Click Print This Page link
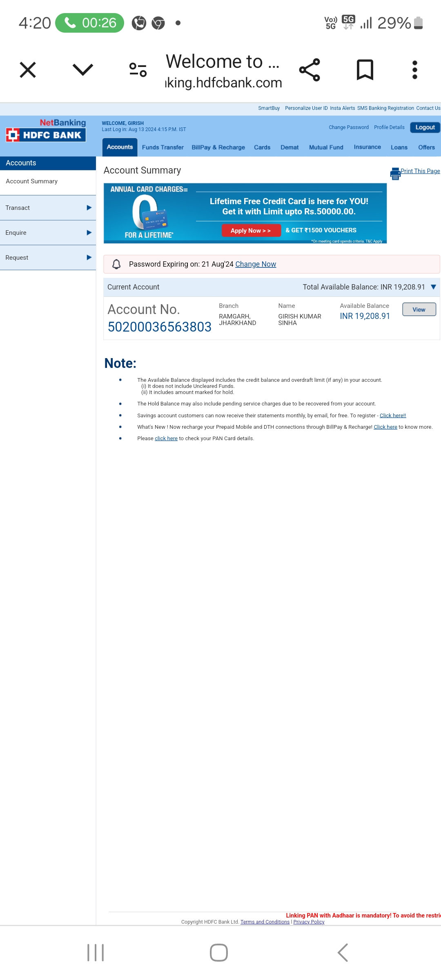Screen dimensions: 441x980 [x=420, y=171]
